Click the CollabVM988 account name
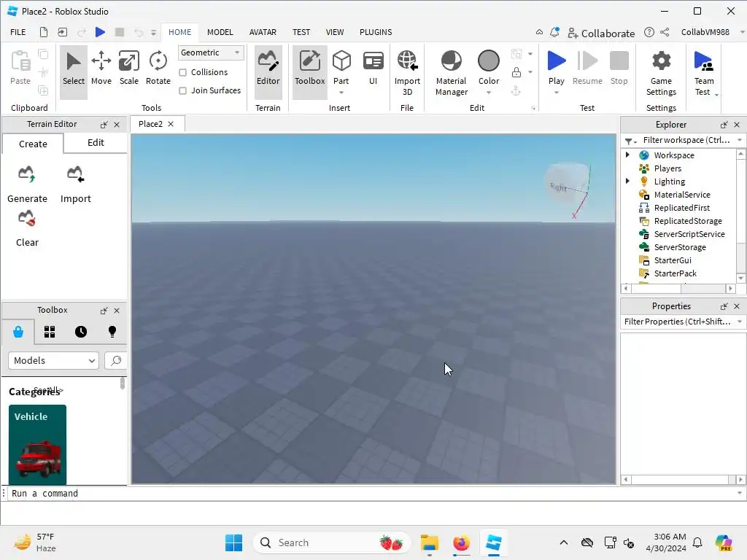 pyautogui.click(x=705, y=32)
